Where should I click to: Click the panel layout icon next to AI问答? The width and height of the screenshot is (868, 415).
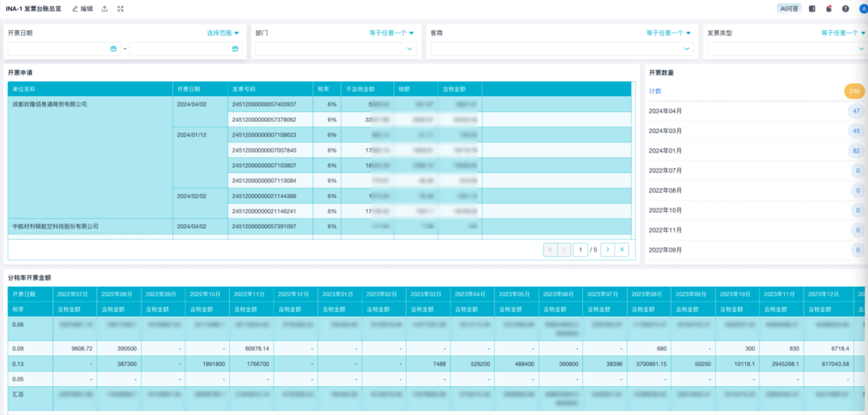click(x=812, y=9)
